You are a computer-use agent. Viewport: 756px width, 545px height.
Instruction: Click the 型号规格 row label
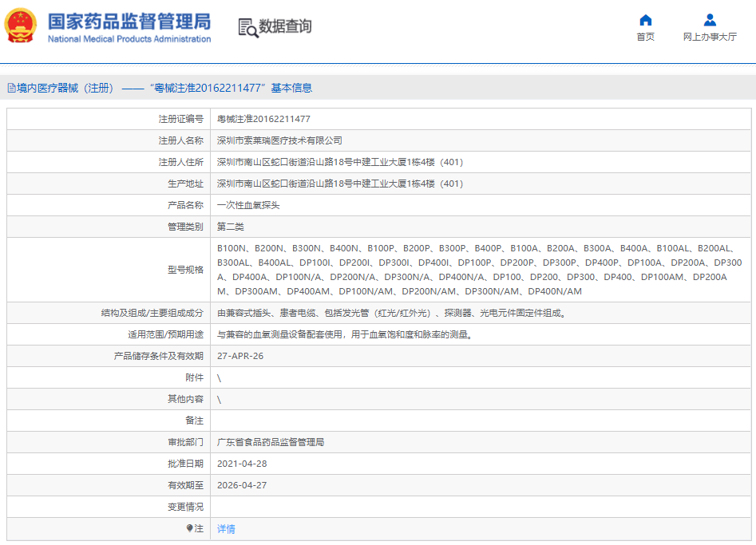click(185, 270)
